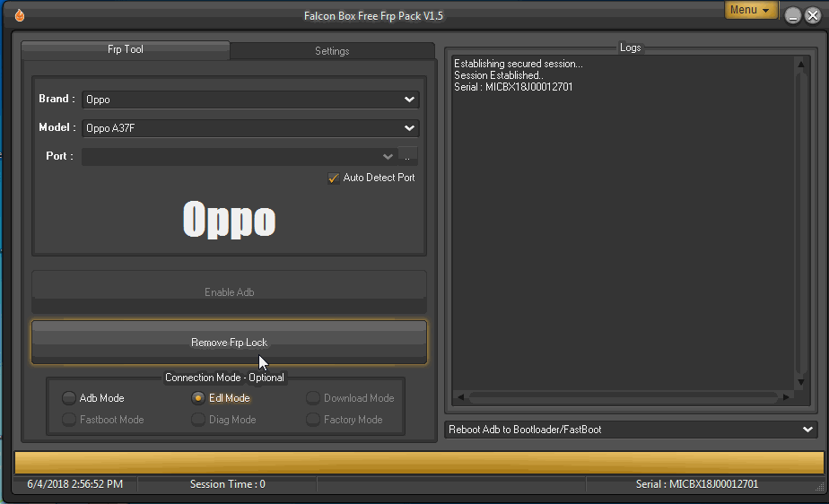The image size is (829, 504).
Task: Click the Enable Adb button
Action: (x=229, y=292)
